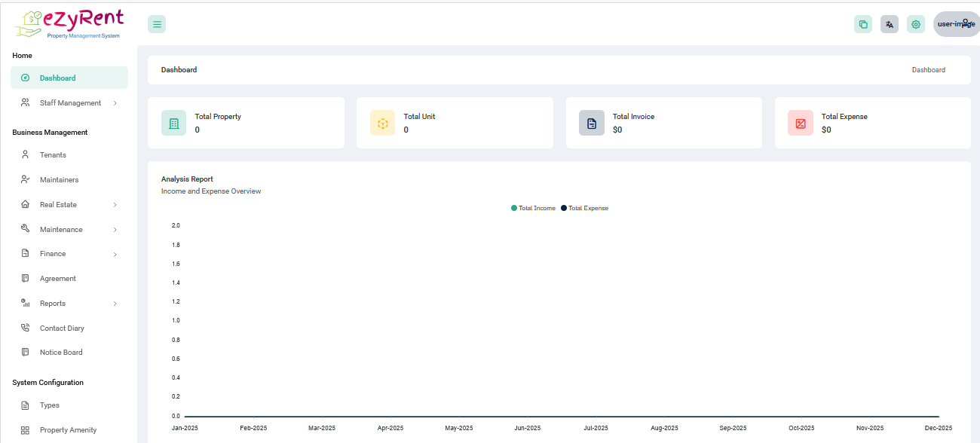Click the hamburger menu toggle icon
This screenshot has height=443, width=980.
[157, 24]
